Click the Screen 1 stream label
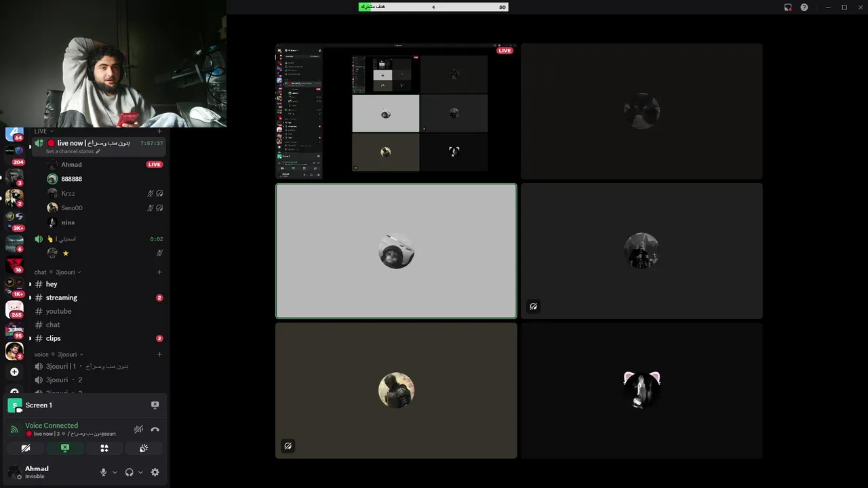Image resolution: width=868 pixels, height=488 pixels. (x=39, y=405)
